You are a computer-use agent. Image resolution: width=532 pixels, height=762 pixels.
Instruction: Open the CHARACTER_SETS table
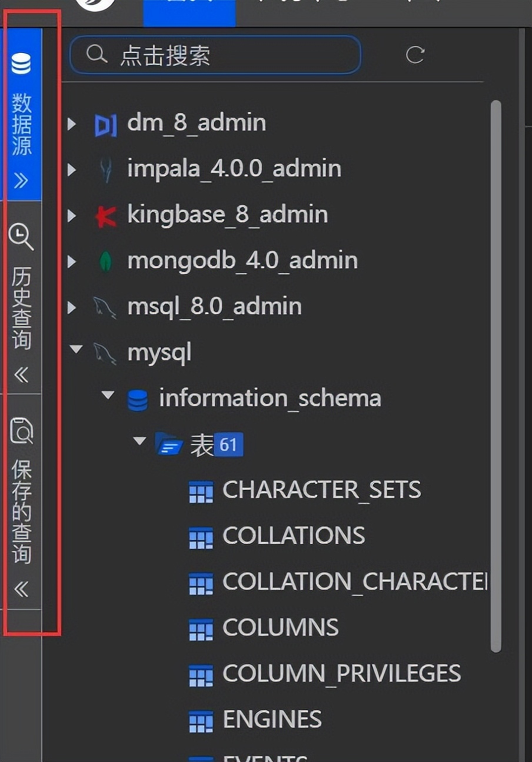(x=322, y=490)
